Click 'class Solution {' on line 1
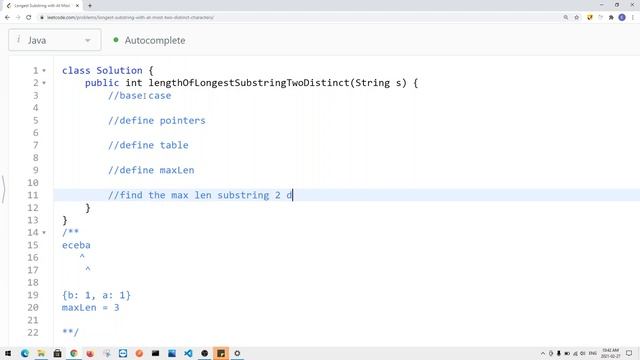The height and width of the screenshot is (360, 640). [x=108, y=71]
